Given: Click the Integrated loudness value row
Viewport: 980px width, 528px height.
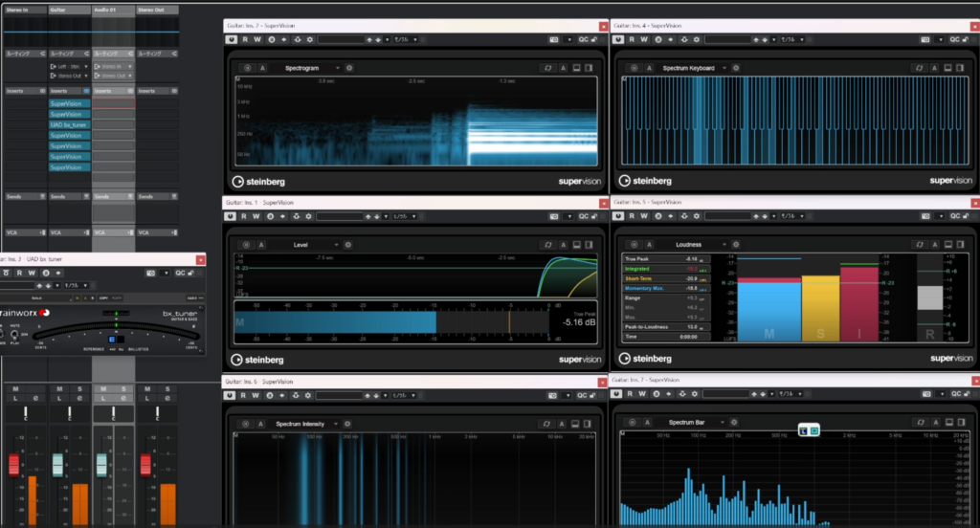Looking at the screenshot, I should (666, 269).
